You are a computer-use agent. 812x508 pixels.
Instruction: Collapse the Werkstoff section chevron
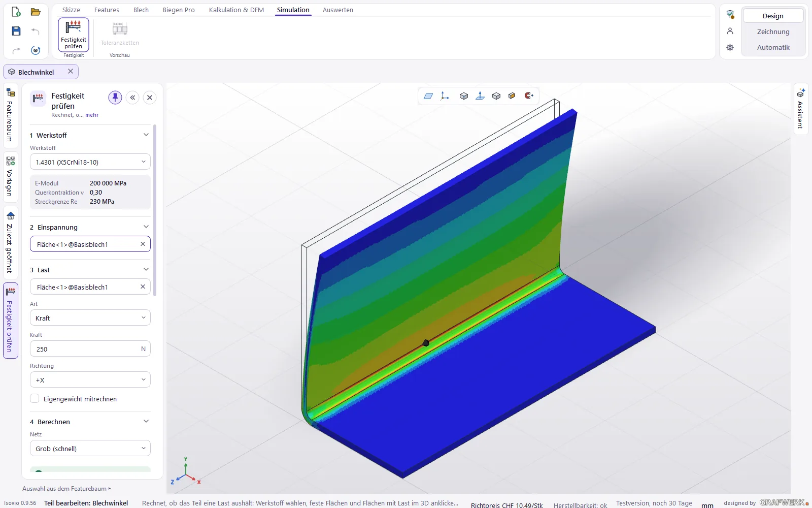tap(146, 135)
